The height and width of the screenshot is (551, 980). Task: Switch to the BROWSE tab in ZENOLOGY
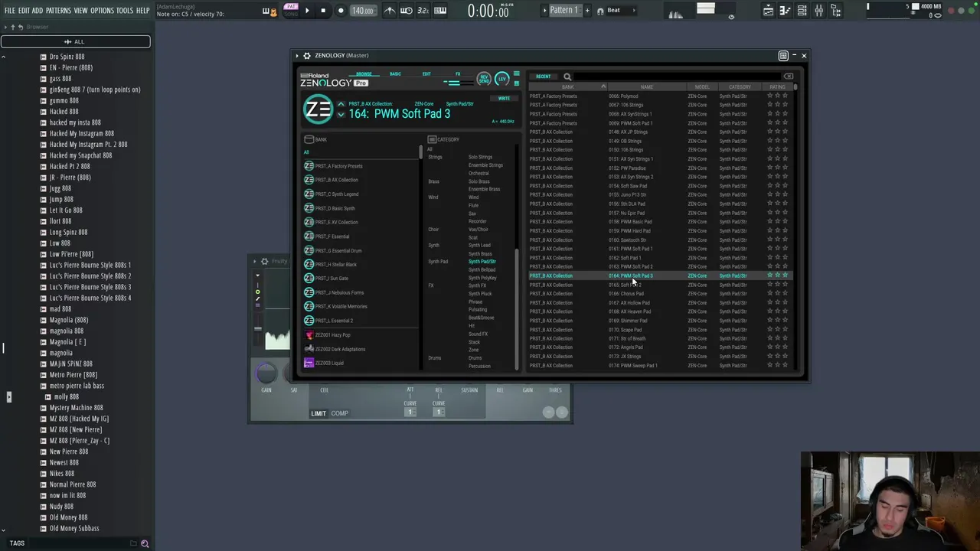click(x=364, y=74)
